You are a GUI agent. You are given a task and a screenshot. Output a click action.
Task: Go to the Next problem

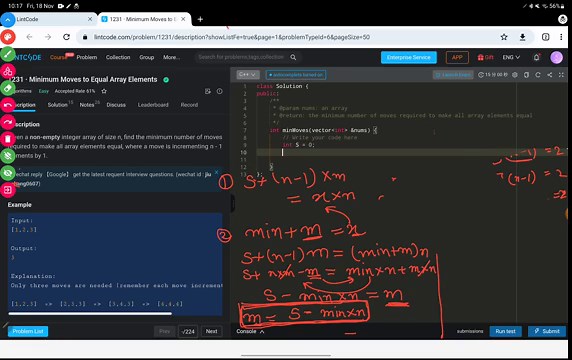point(211,331)
